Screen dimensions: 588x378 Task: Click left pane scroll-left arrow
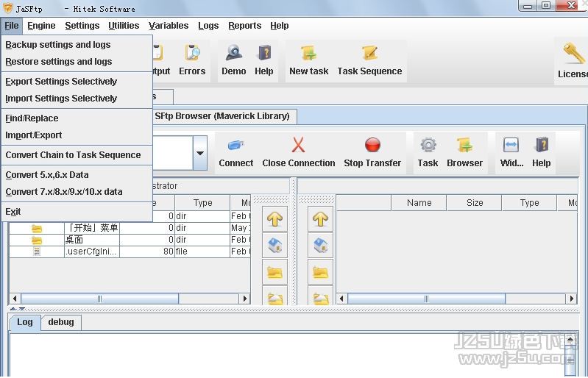click(15, 299)
